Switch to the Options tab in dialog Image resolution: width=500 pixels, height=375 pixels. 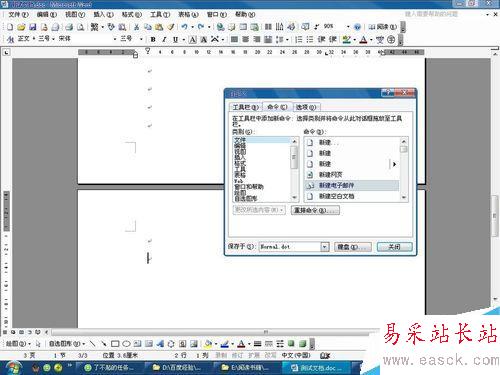pos(306,107)
